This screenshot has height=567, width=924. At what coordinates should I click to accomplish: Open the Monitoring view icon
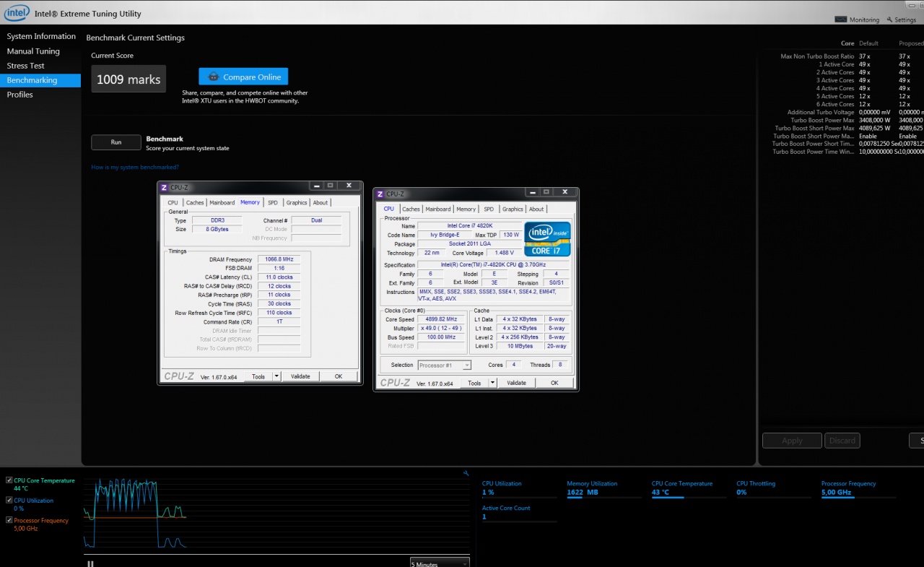(841, 20)
